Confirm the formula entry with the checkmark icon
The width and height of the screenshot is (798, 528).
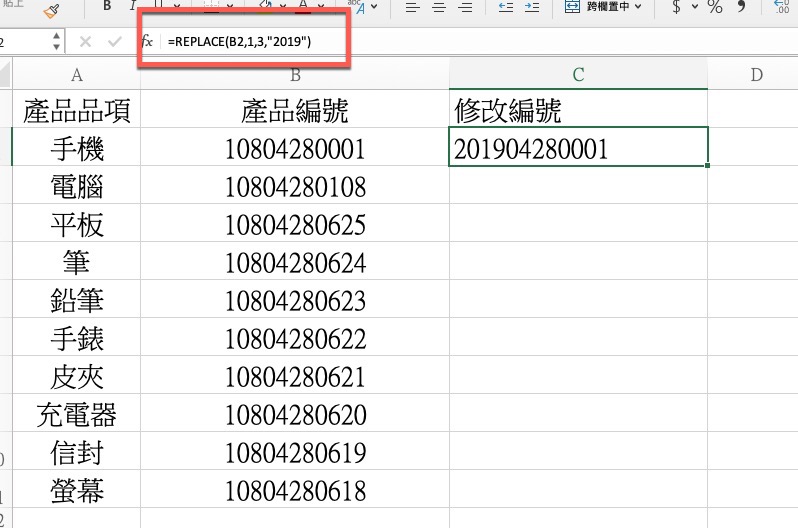(x=115, y=41)
